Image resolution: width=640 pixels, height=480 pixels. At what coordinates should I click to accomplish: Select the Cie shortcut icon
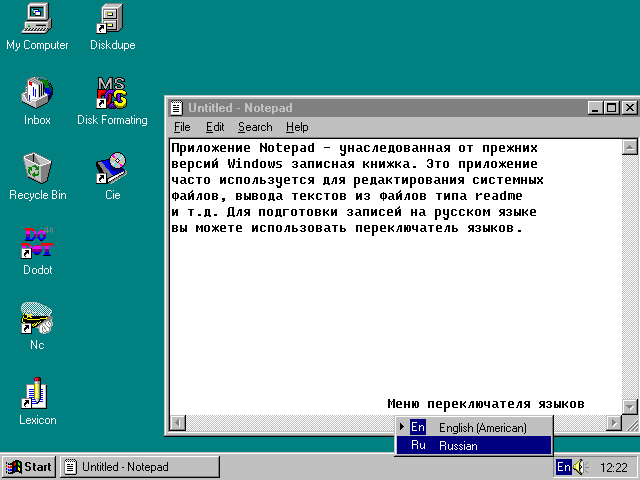(x=112, y=168)
